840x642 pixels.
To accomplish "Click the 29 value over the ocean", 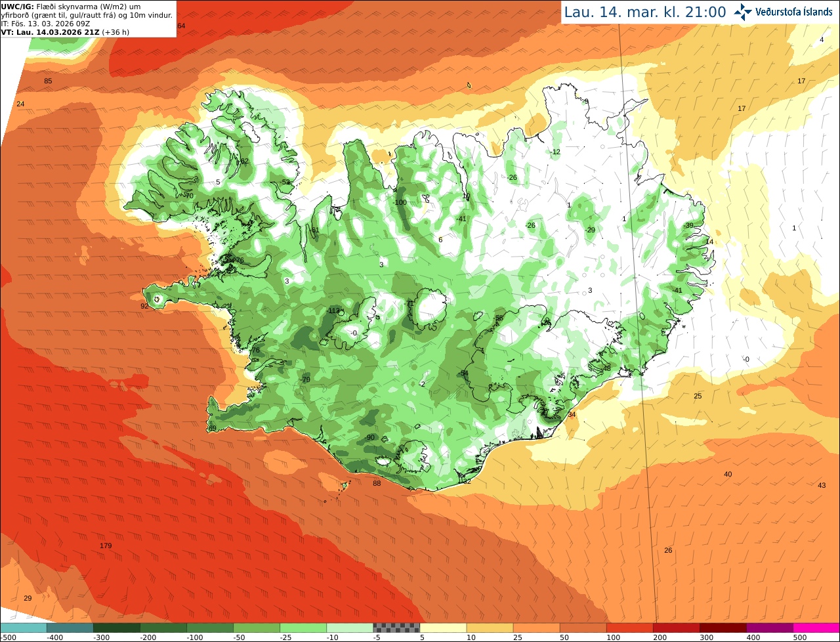I will [x=28, y=598].
